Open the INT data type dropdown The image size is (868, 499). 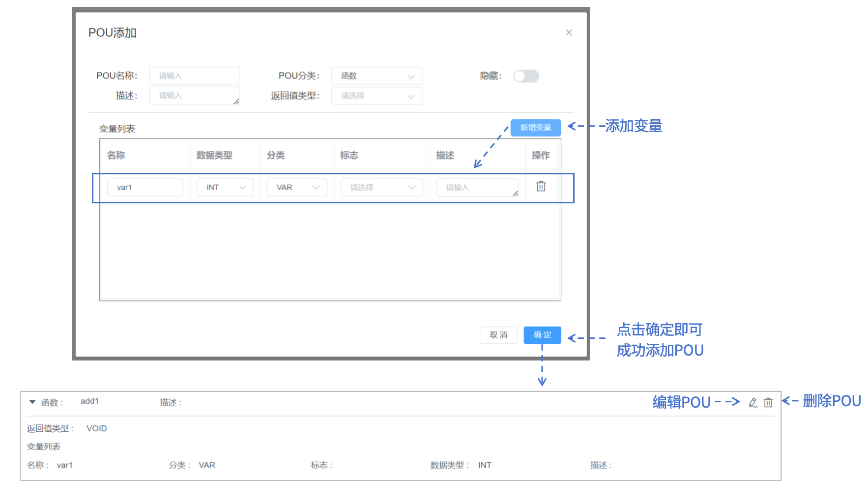pos(225,188)
